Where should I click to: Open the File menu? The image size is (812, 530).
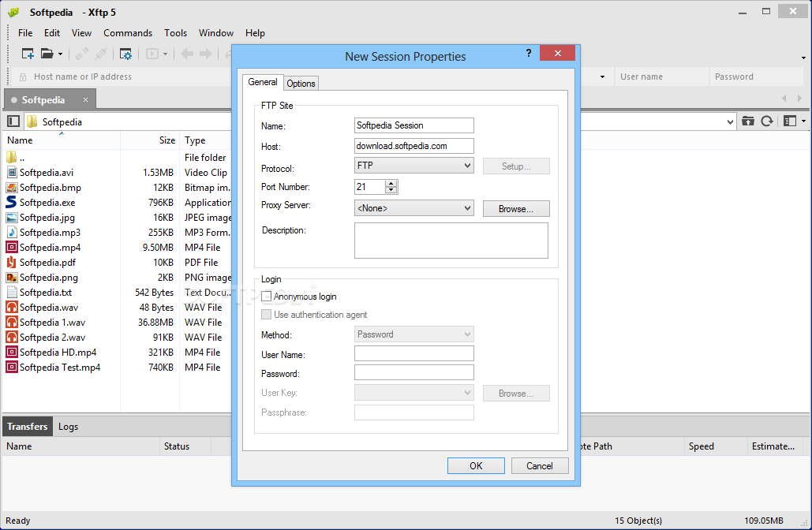[x=25, y=33]
